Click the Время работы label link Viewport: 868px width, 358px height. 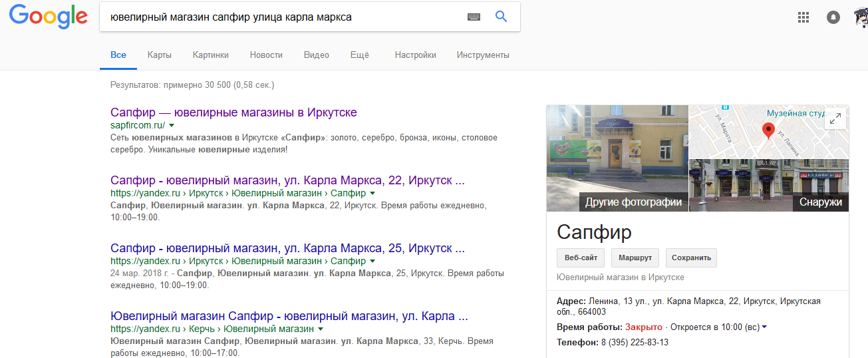pyautogui.click(x=589, y=327)
